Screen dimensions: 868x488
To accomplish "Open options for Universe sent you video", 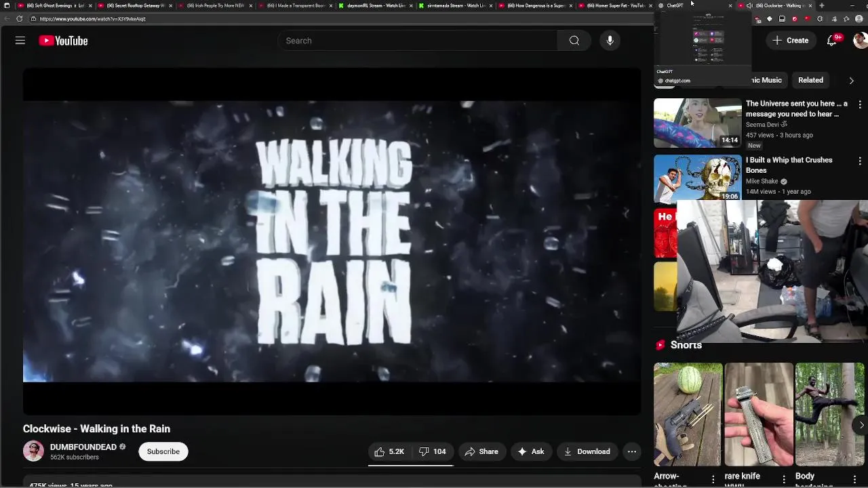I will point(860,105).
